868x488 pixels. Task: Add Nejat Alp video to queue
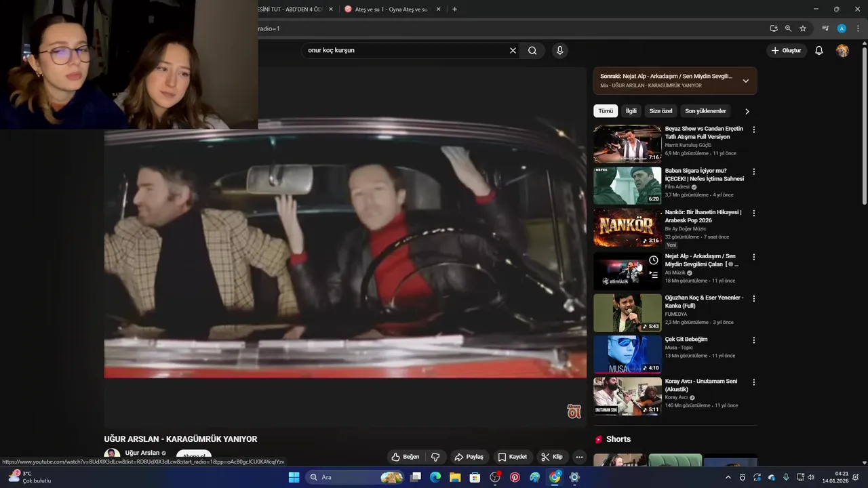point(653,274)
